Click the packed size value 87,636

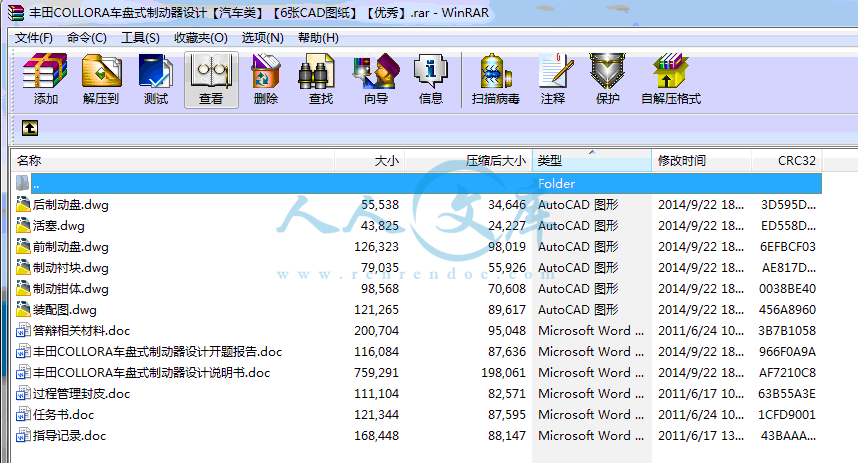click(x=507, y=351)
